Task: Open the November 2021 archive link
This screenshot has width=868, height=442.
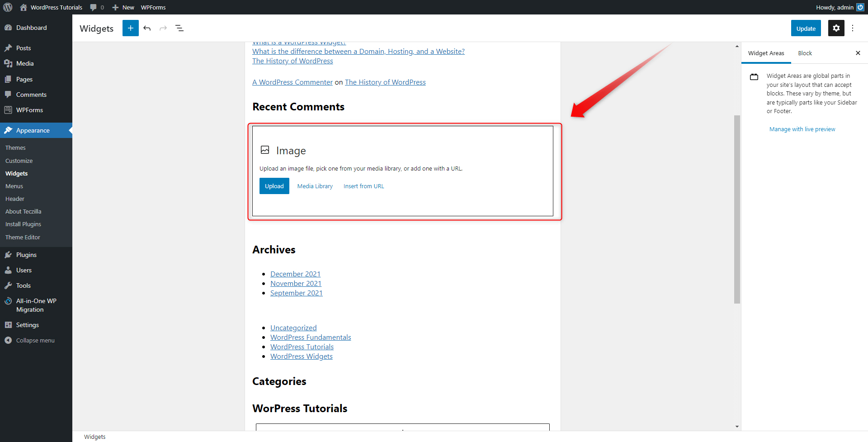Action: (296, 283)
